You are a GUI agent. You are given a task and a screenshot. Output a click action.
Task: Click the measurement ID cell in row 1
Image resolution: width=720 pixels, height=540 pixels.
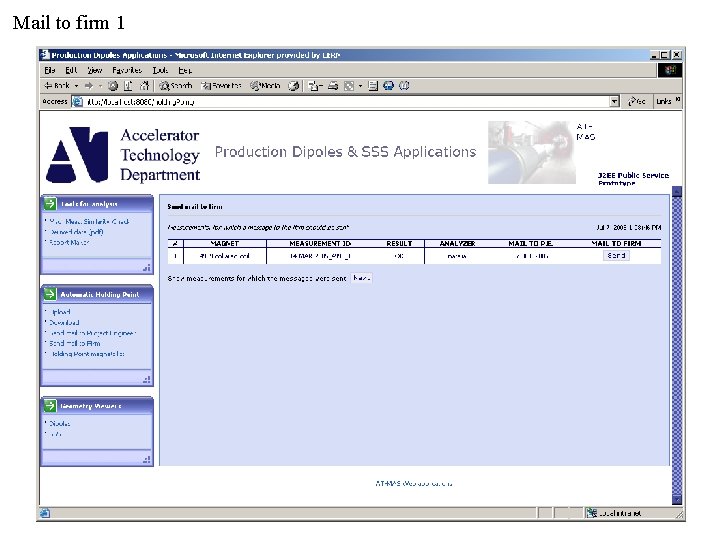320,256
